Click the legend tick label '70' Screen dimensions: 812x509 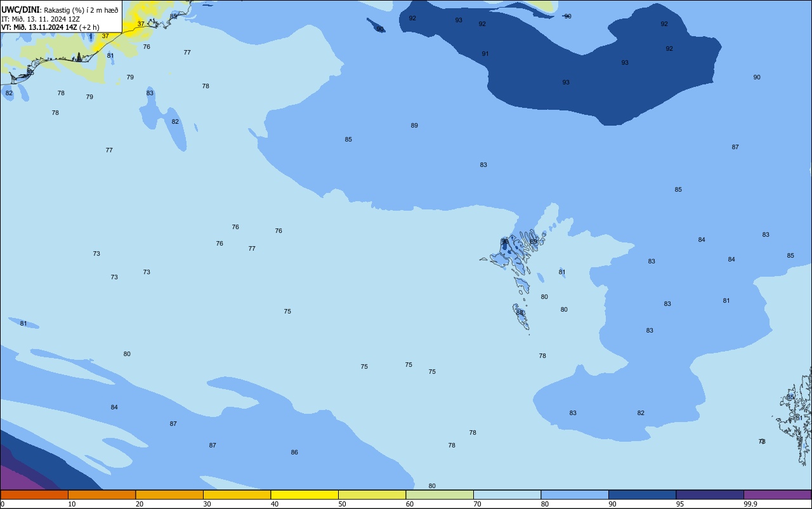tap(478, 504)
